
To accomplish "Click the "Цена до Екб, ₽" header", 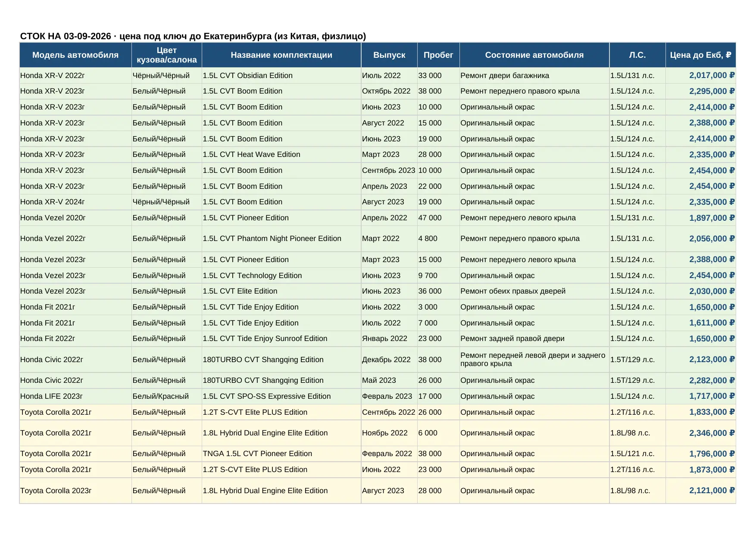I will pyautogui.click(x=701, y=55).
